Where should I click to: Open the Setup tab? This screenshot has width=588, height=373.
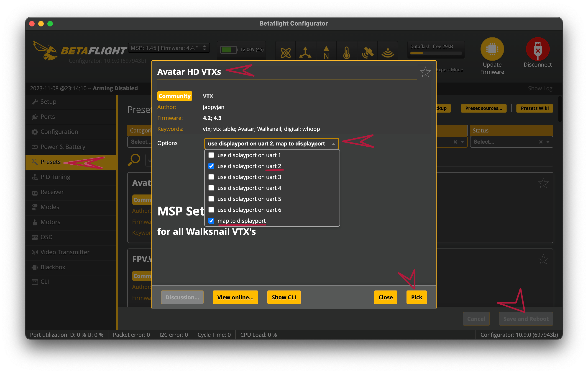pyautogui.click(x=71, y=101)
